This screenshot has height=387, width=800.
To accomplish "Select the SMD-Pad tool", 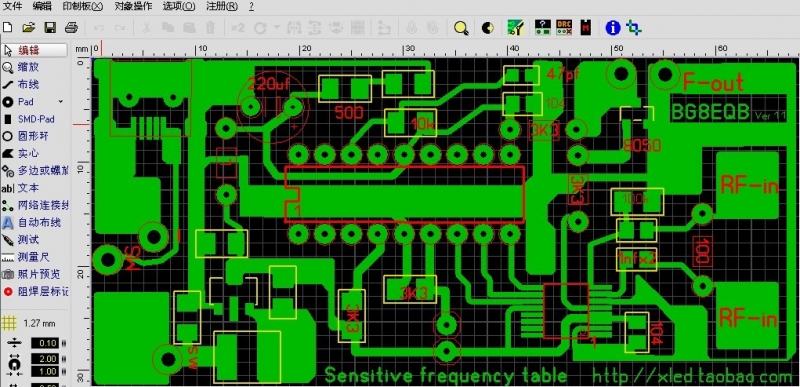I will [x=35, y=119].
